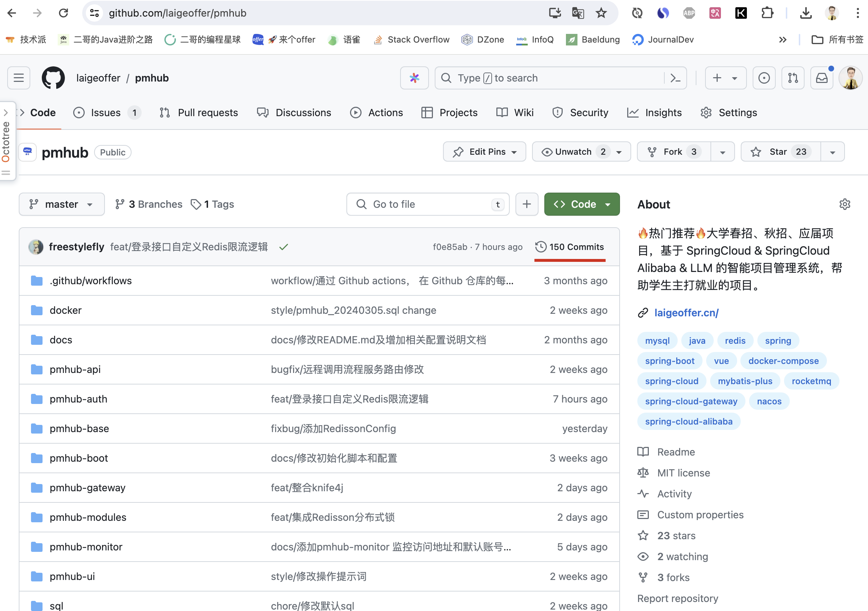The height and width of the screenshot is (611, 868).
Task: View the 150 Commits history
Action: coord(569,247)
